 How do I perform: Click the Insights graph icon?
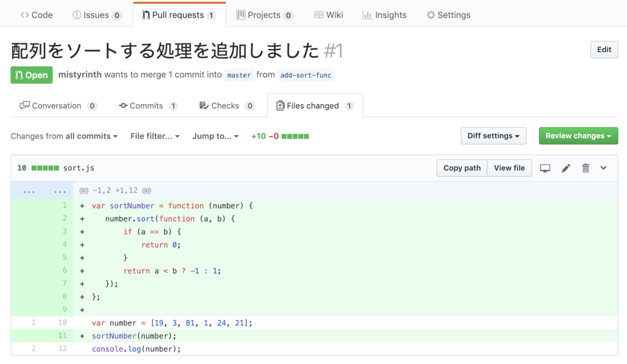pos(367,15)
